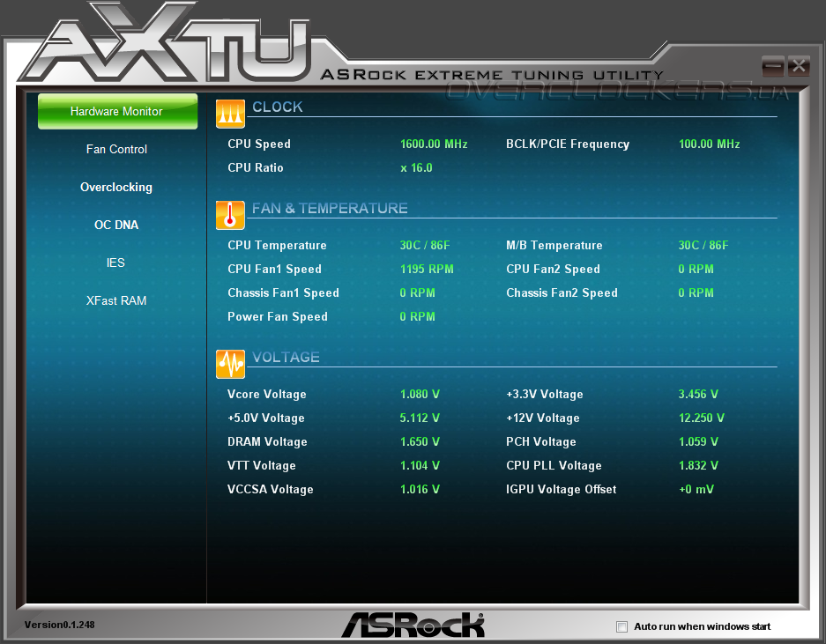Click the CPU PLL Voltage label
The width and height of the screenshot is (826, 644).
pos(554,465)
